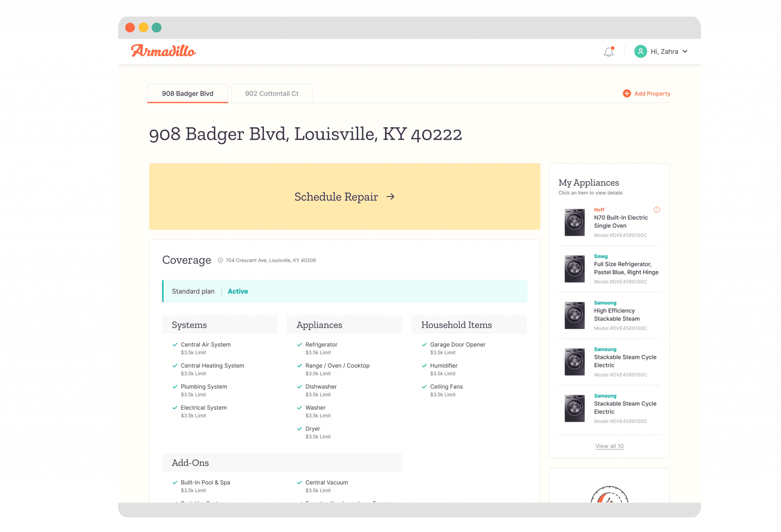The width and height of the screenshot is (781, 532).
Task: Click the Household Items section header
Action: [x=469, y=325]
